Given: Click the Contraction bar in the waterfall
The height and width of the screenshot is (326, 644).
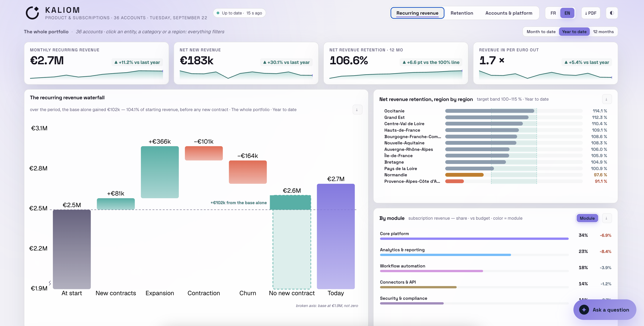Looking at the screenshot, I should click(x=204, y=153).
